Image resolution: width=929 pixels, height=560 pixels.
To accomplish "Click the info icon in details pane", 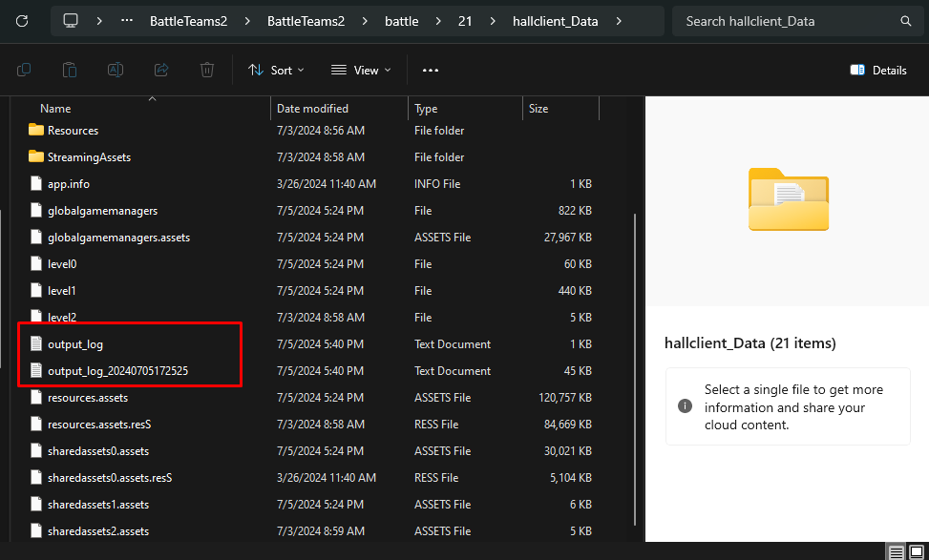I will pos(685,406).
